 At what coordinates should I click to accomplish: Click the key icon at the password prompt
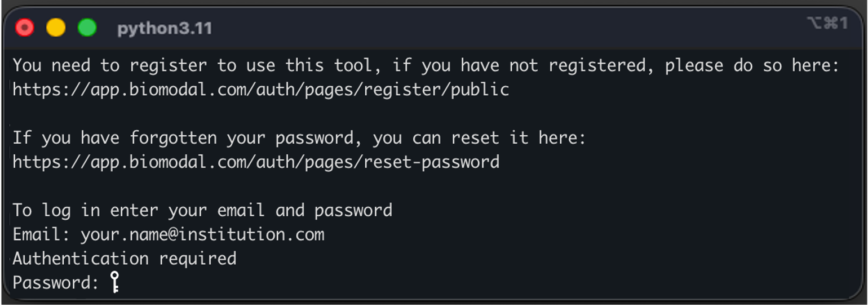point(114,282)
